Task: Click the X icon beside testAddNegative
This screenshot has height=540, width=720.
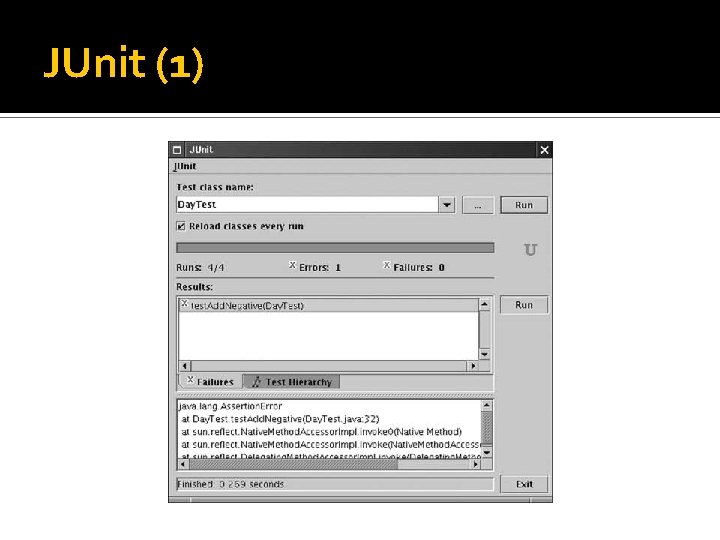Action: pos(185,303)
